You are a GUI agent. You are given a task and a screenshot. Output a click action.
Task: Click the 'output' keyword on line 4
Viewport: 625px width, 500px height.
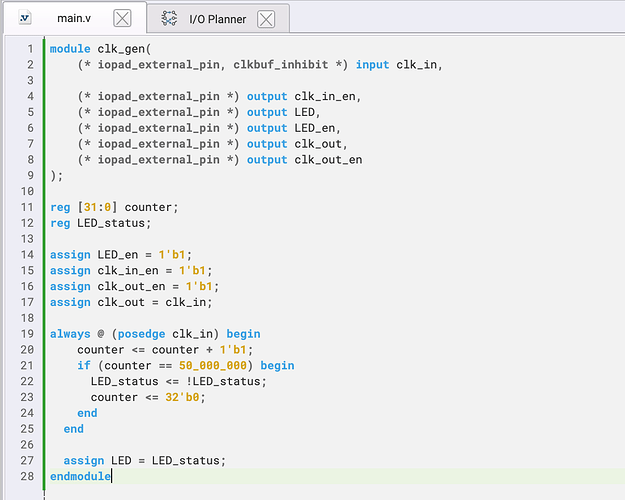pyautogui.click(x=267, y=96)
